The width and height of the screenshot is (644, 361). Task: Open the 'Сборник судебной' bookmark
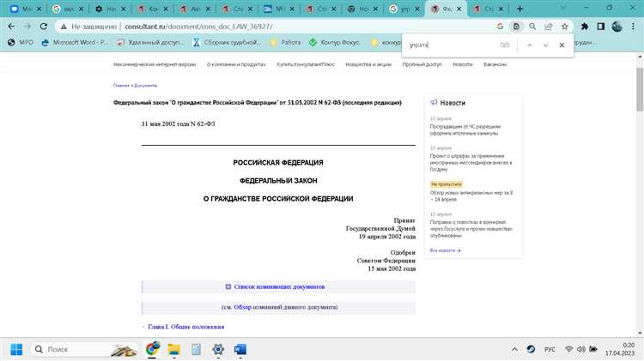tap(227, 42)
